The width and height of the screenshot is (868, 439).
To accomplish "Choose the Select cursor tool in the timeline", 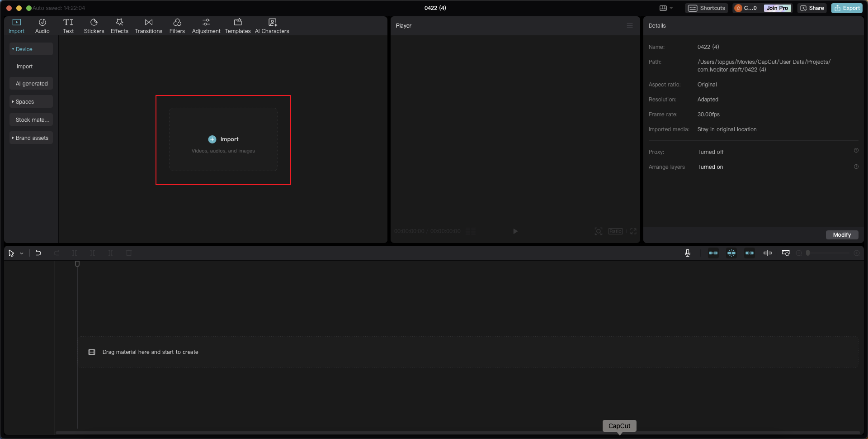I will click(11, 253).
